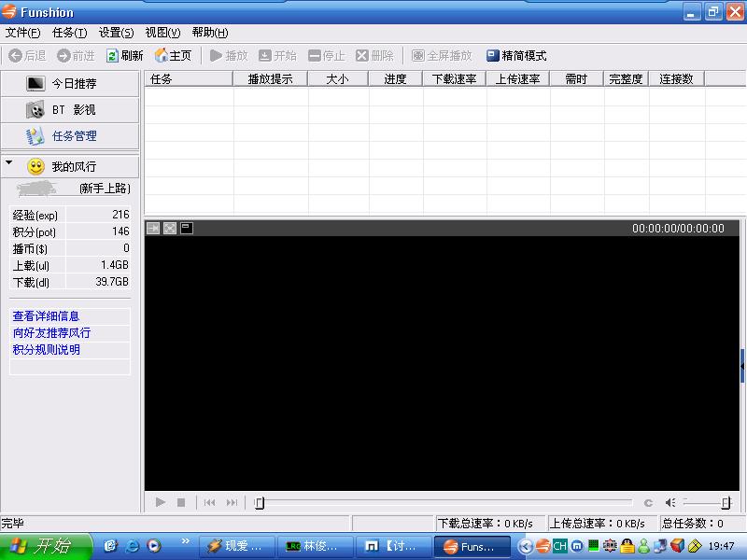Click the right edge panel collapse handle
The image size is (747, 560).
click(x=742, y=366)
